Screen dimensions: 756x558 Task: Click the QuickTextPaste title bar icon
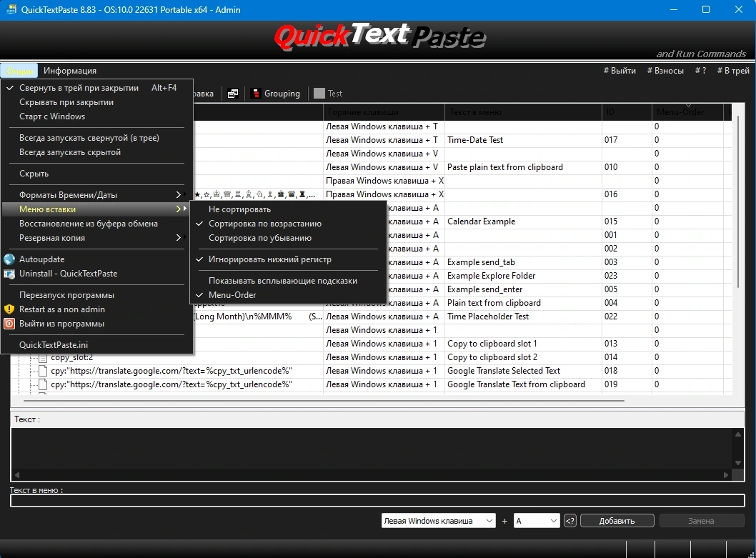tap(11, 10)
